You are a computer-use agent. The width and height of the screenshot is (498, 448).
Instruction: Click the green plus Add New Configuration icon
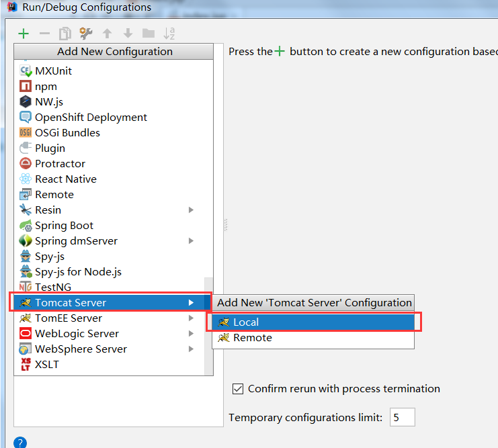pyautogui.click(x=24, y=34)
